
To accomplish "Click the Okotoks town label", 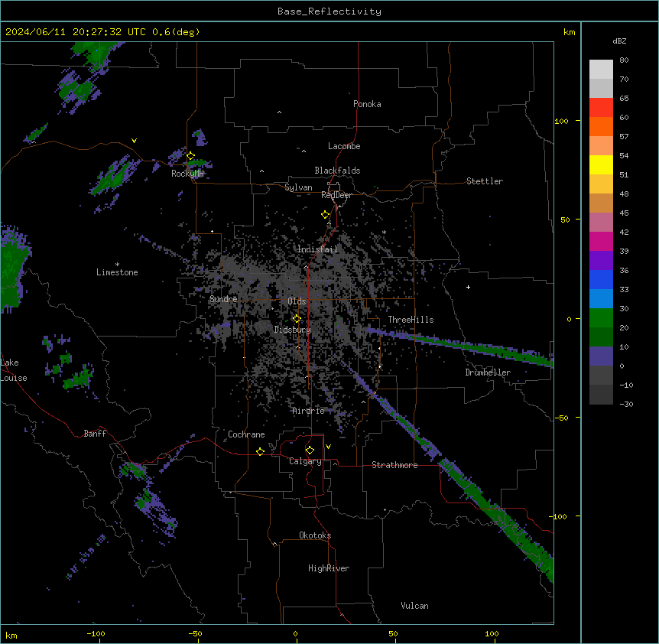I will (x=315, y=535).
